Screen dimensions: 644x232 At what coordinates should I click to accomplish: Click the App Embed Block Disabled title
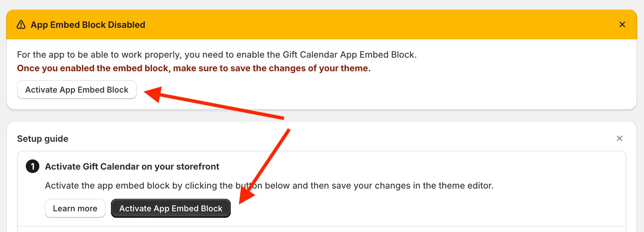88,24
